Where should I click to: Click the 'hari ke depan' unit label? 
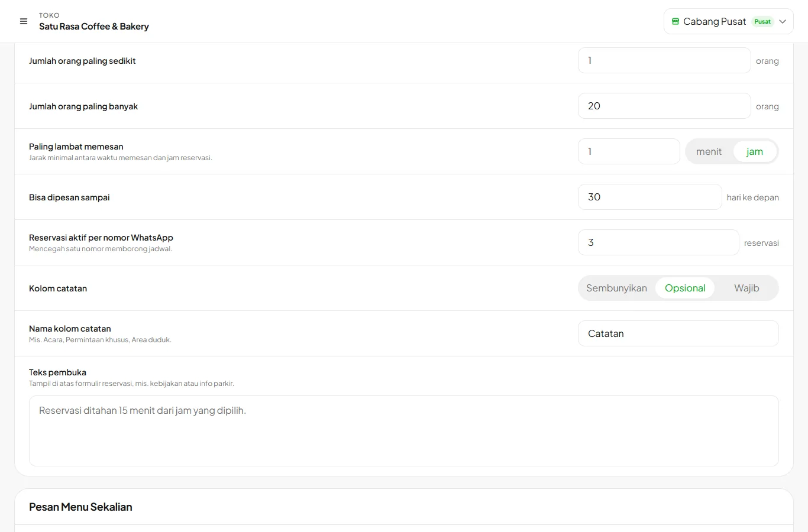[x=752, y=197]
